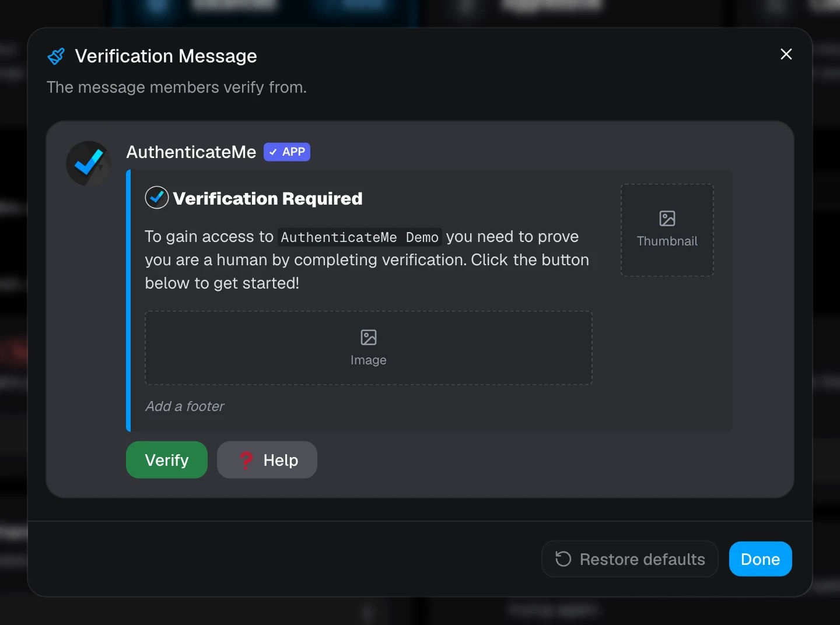840x625 pixels.
Task: Click the red question mark icon
Action: click(x=246, y=461)
